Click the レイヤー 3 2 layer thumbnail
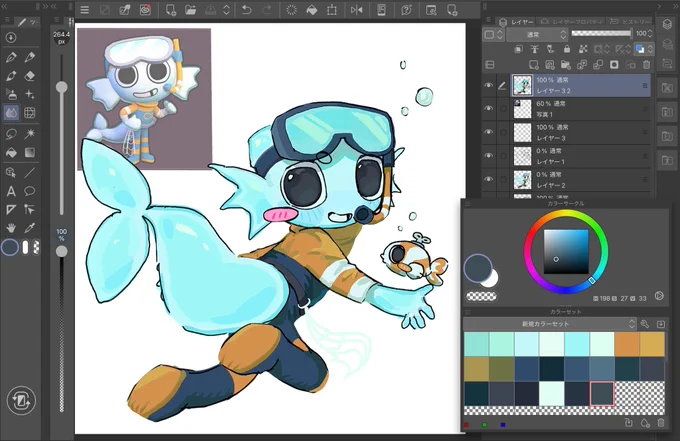 tap(522, 85)
